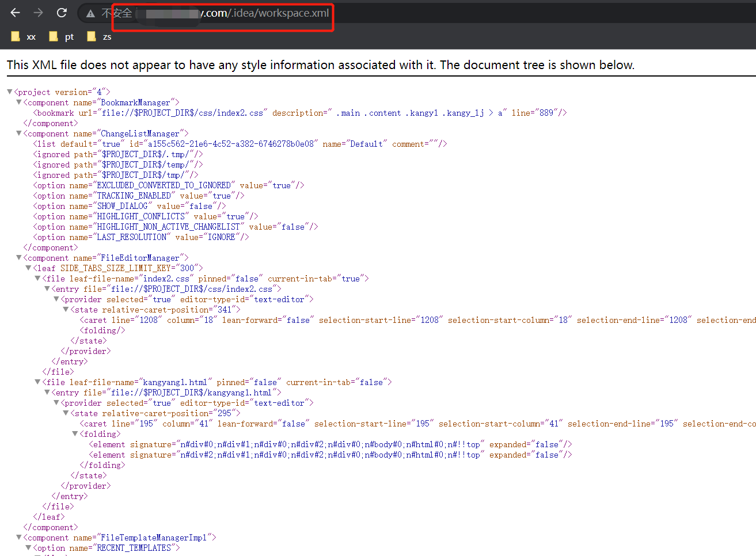Click the 'This XML file does not appear' notice
This screenshot has height=556, width=756.
321,65
